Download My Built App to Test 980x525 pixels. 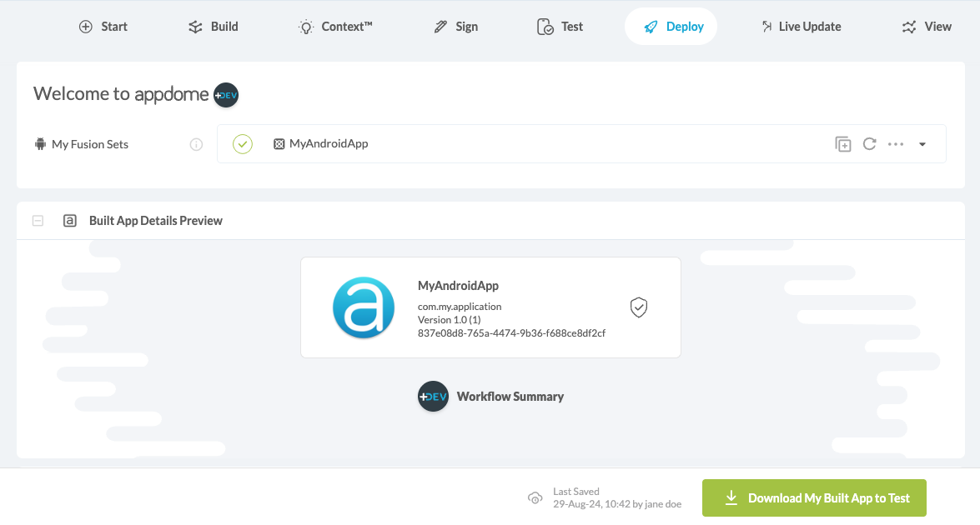[x=814, y=498]
